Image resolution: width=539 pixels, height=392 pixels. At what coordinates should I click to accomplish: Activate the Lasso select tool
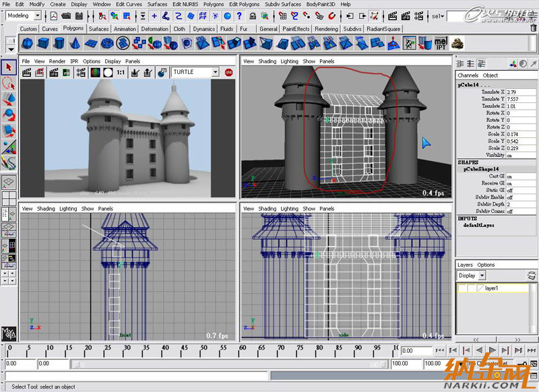[x=9, y=83]
